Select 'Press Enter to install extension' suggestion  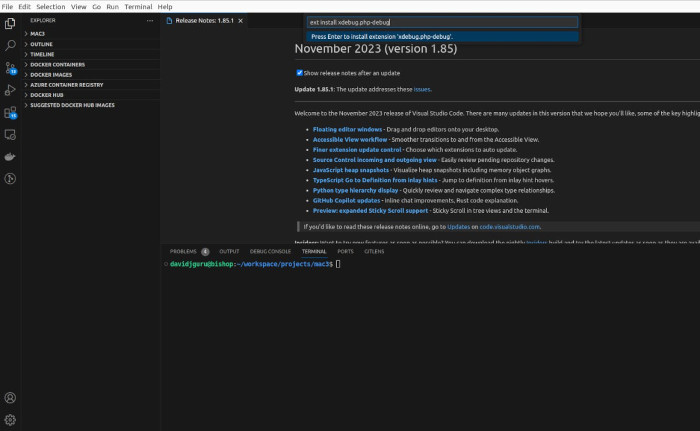(442, 37)
